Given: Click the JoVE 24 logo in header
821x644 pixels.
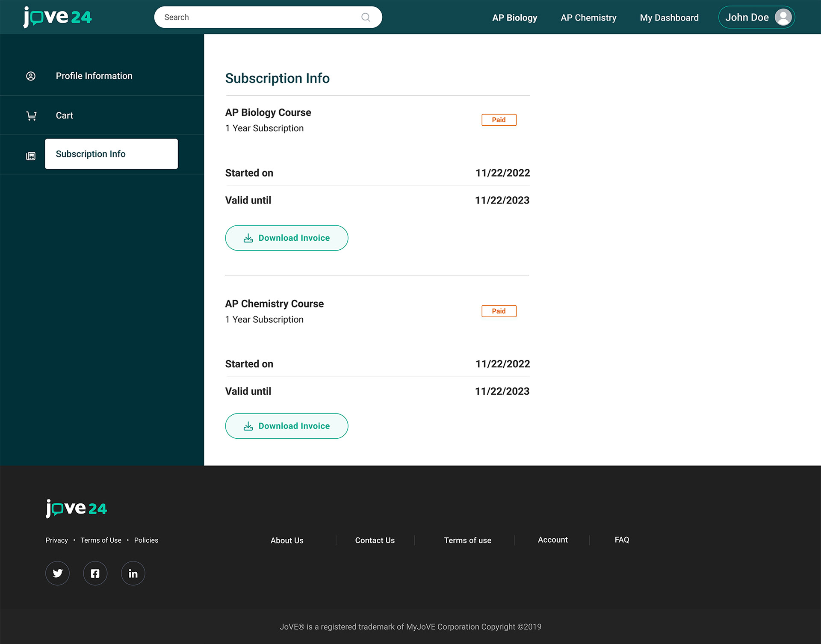Looking at the screenshot, I should tap(57, 17).
